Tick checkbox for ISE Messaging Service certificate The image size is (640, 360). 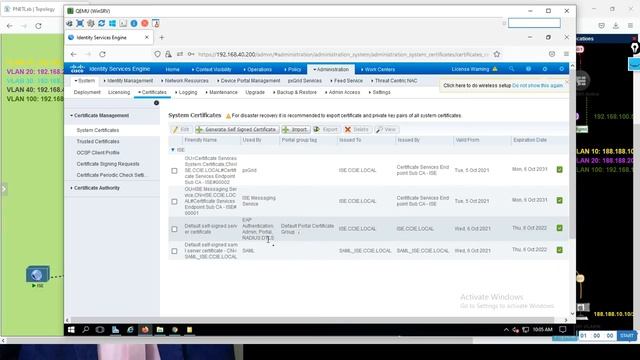[x=174, y=202]
